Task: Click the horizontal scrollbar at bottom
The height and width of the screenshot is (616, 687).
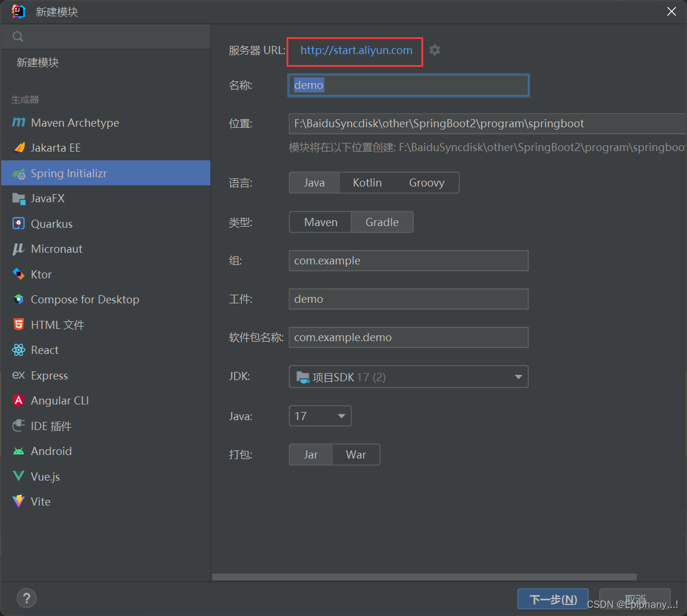Action: [424, 577]
